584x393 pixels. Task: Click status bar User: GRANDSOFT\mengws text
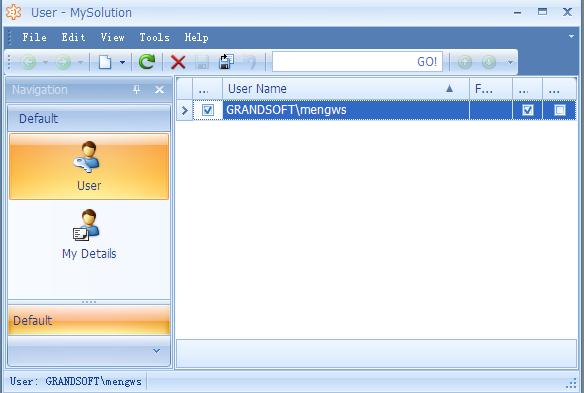point(76,381)
